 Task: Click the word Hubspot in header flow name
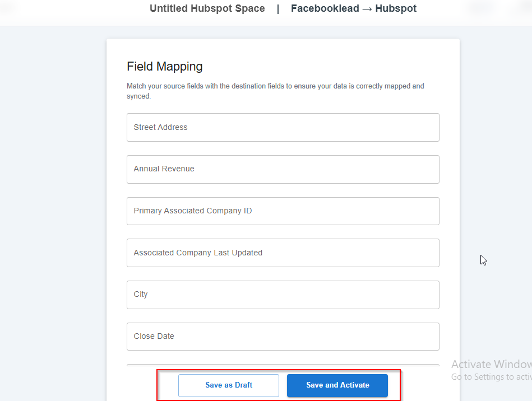[396, 8]
